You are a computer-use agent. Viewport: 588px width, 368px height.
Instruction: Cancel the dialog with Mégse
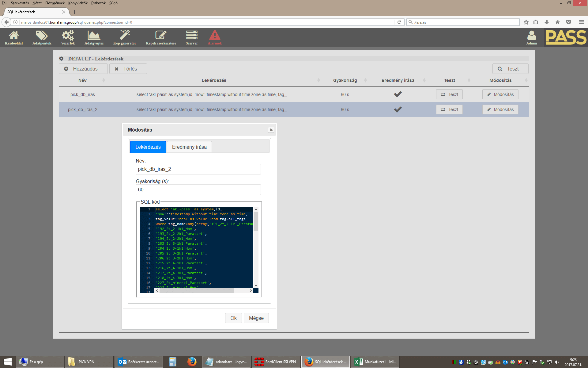[256, 318]
